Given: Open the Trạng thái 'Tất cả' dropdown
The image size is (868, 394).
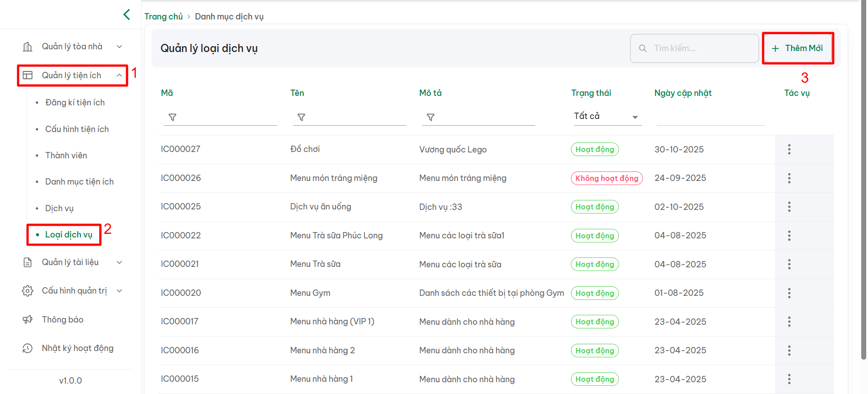Looking at the screenshot, I should point(606,116).
